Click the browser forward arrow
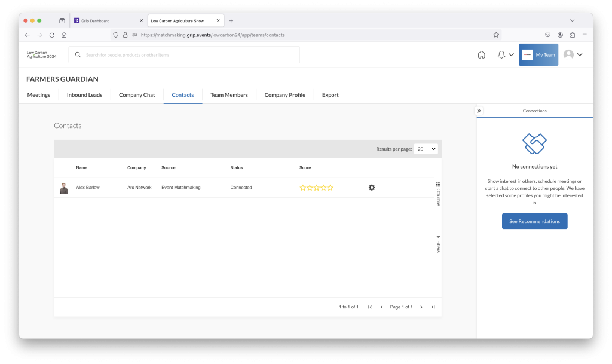612x364 pixels. point(39,35)
